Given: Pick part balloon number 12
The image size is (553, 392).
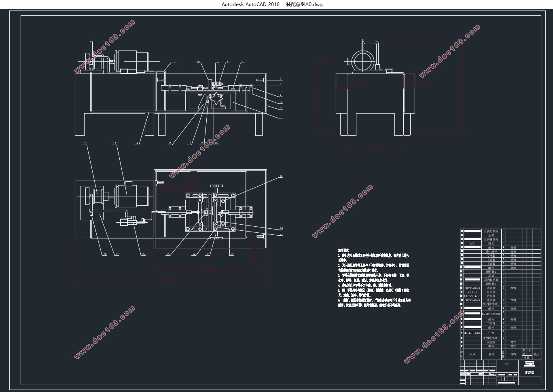Looking at the screenshot, I should pos(85,143).
